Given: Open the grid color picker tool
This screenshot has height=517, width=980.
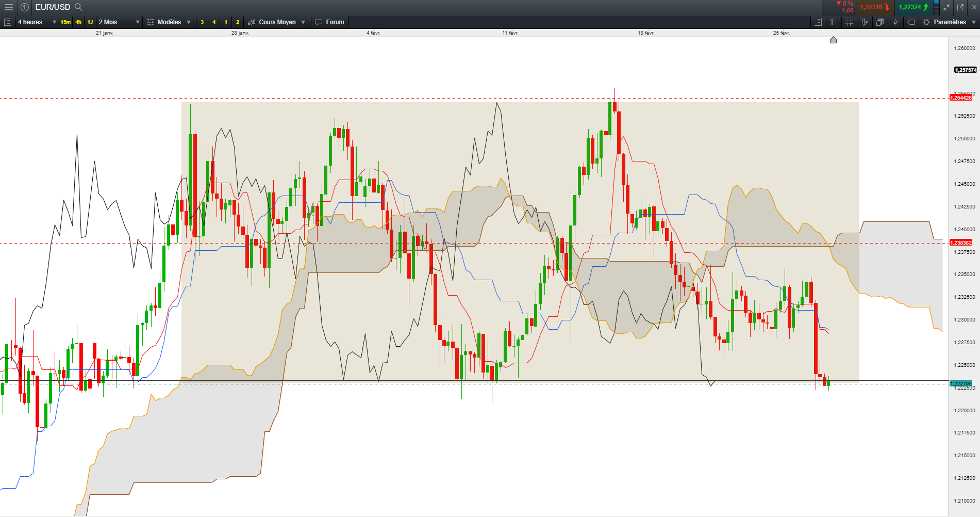Looking at the screenshot, I should [x=864, y=22].
